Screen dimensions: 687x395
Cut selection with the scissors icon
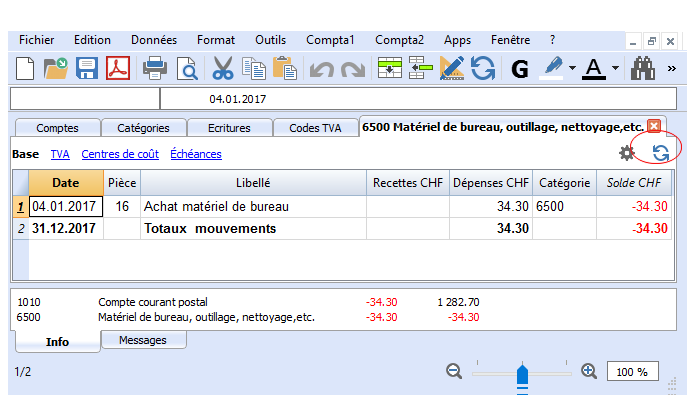[223, 68]
